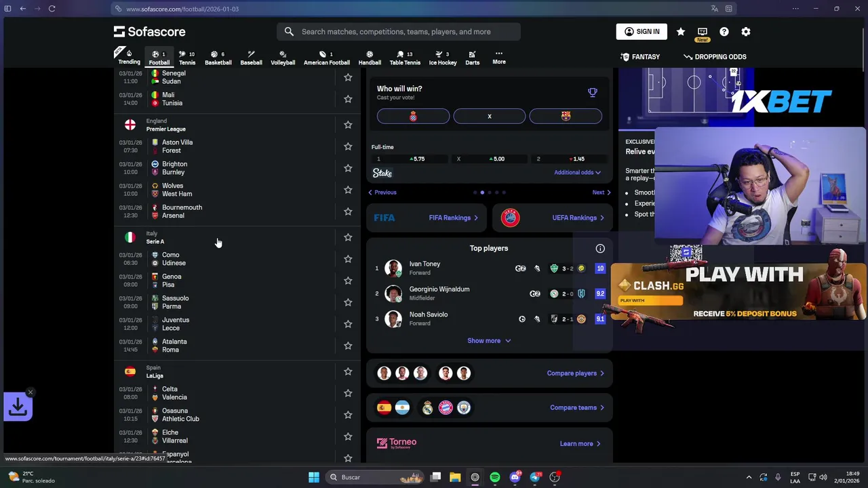The height and width of the screenshot is (488, 868).
Task: Star the Italy Serie A competition
Action: [x=348, y=237]
